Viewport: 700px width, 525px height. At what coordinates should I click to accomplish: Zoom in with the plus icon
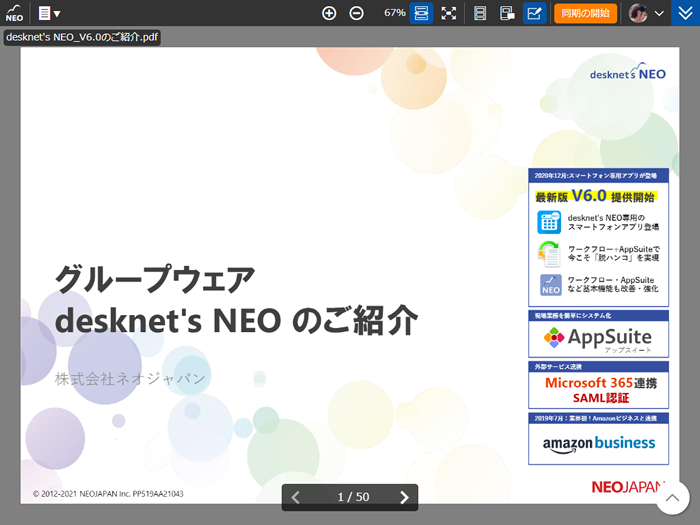(329, 13)
